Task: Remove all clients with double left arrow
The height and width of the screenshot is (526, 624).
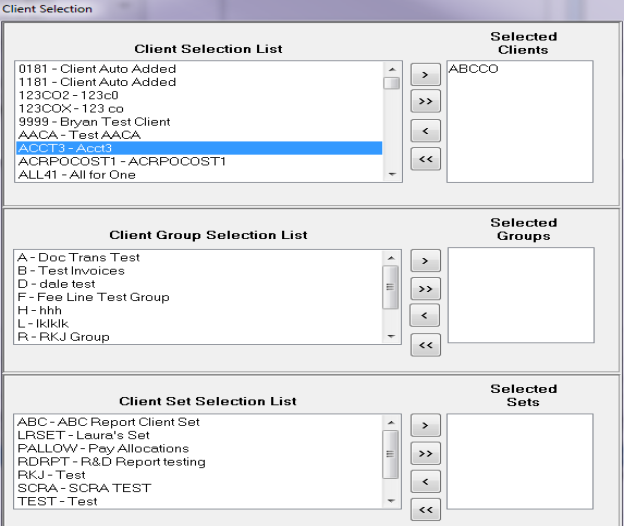Action: coord(425,160)
